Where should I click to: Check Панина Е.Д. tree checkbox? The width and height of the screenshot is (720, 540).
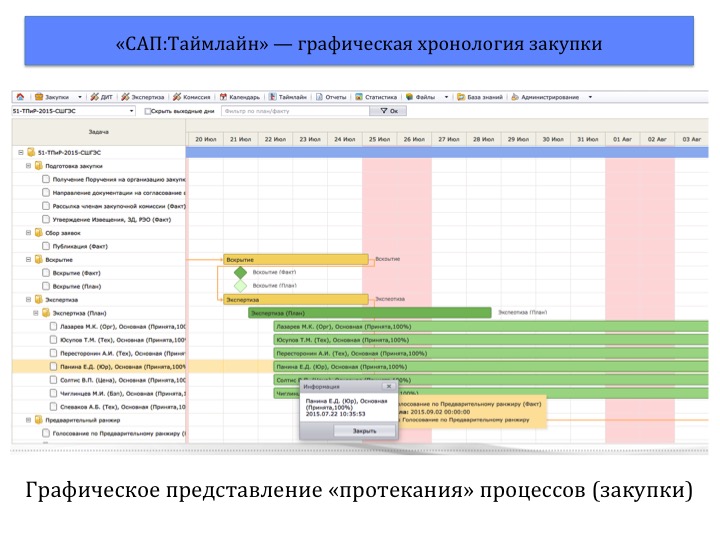(53, 366)
